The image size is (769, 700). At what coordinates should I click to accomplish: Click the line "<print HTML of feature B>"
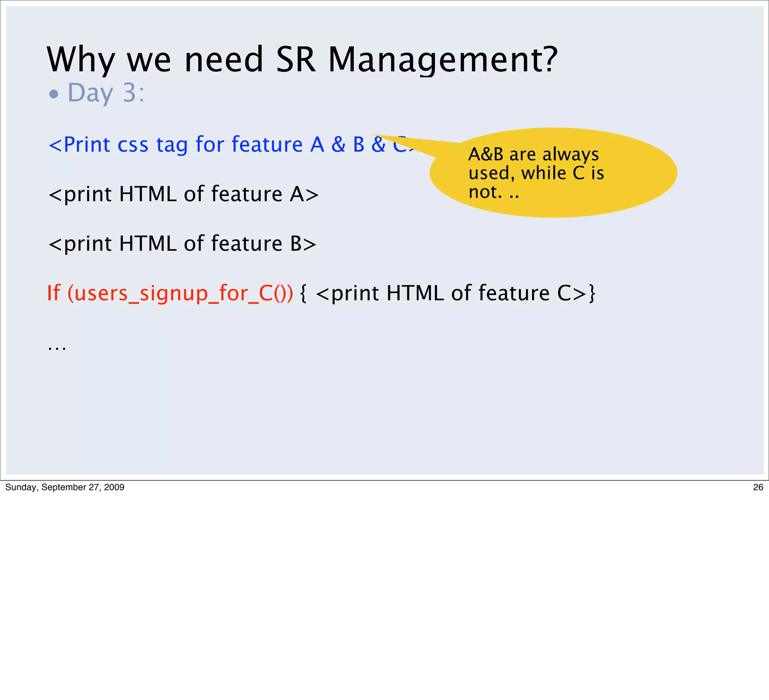(182, 244)
